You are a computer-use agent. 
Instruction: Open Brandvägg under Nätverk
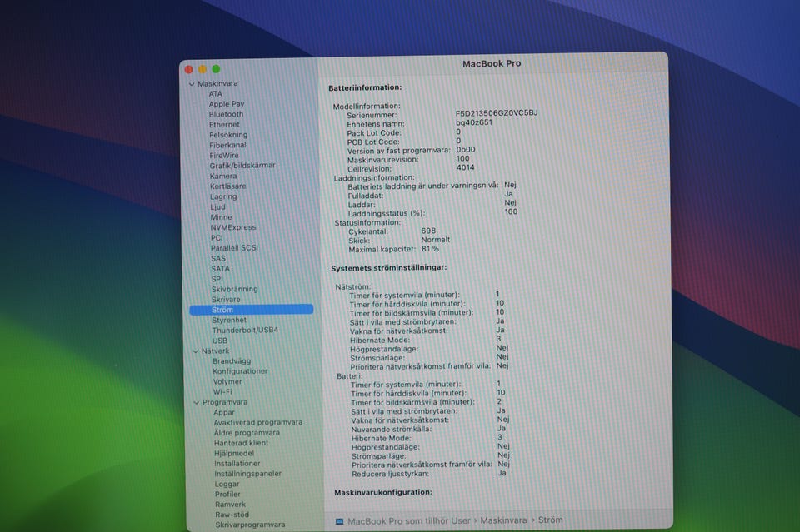pos(232,361)
